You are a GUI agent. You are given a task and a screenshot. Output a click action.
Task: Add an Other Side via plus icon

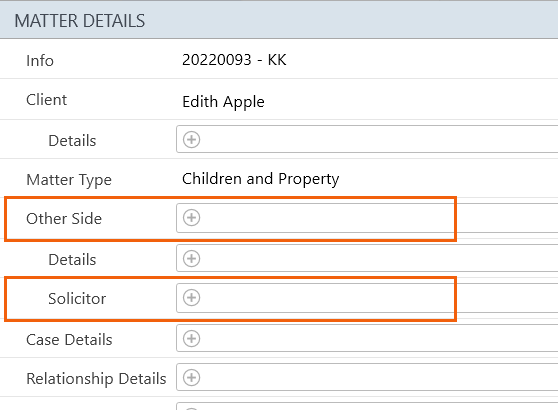(191, 217)
